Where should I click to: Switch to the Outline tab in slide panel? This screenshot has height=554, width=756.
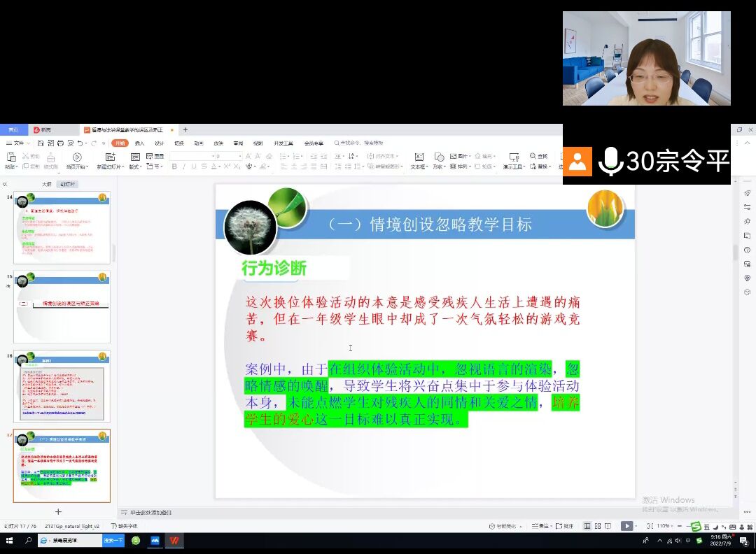pyautogui.click(x=46, y=184)
